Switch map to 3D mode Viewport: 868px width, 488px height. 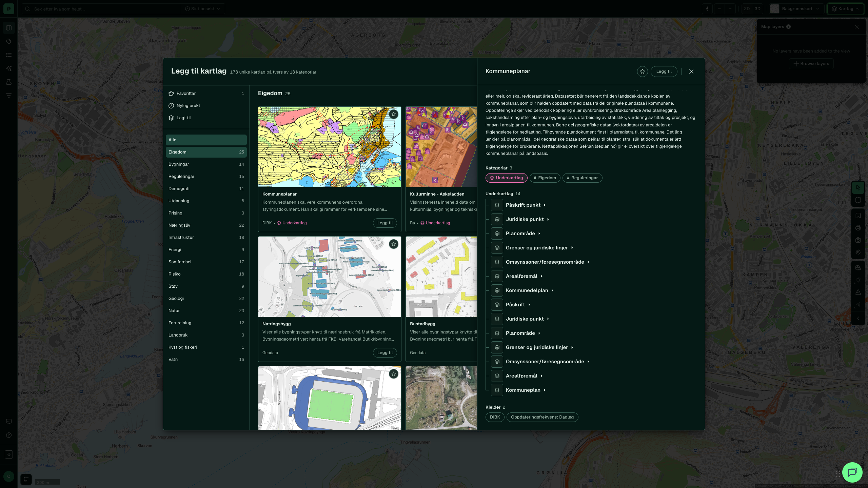[x=757, y=9]
